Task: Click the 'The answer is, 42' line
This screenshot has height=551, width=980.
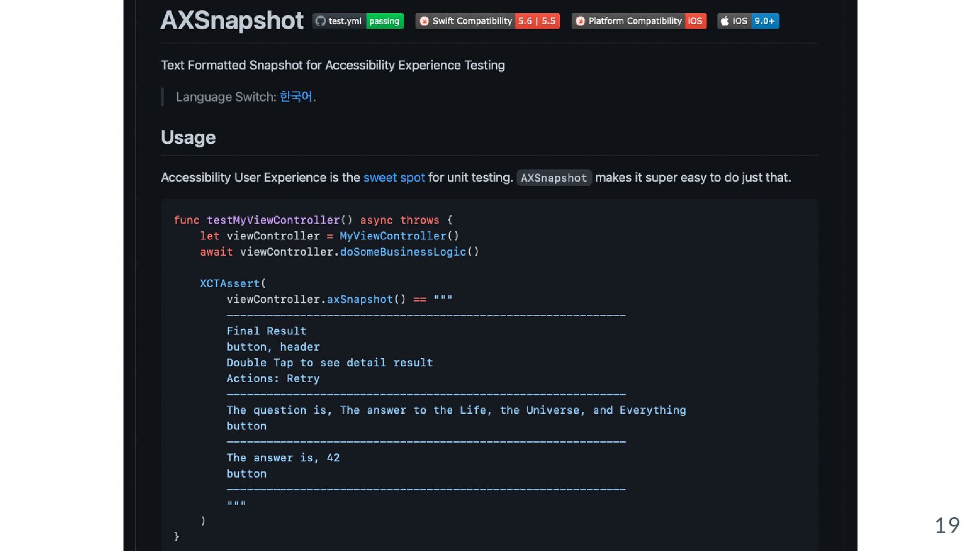Action: click(283, 458)
